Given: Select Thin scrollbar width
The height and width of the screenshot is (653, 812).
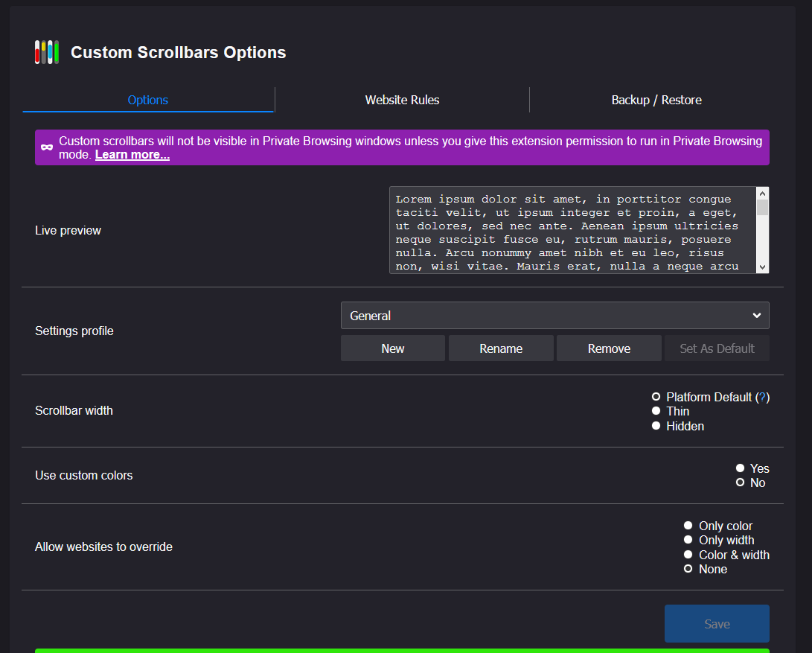Looking at the screenshot, I should click(x=656, y=410).
